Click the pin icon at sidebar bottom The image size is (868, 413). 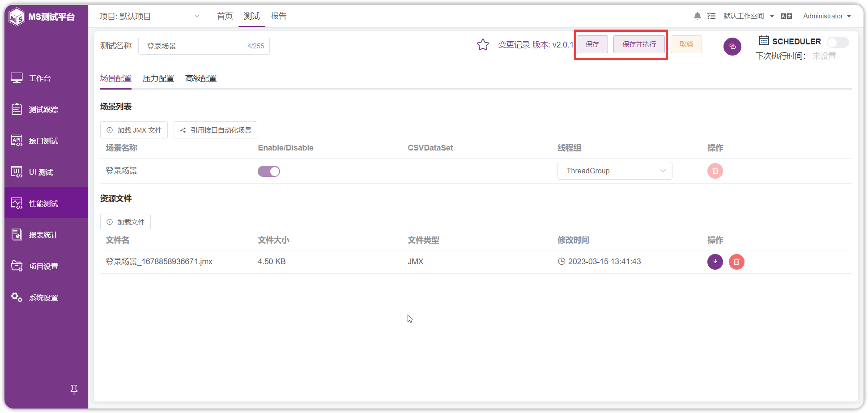pyautogui.click(x=74, y=390)
